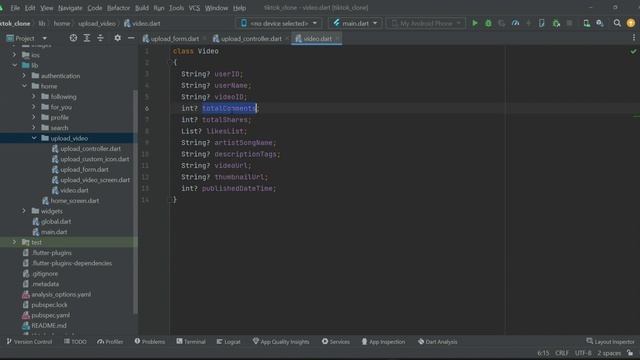Click the search everywhere magnifier icon

(x=617, y=23)
